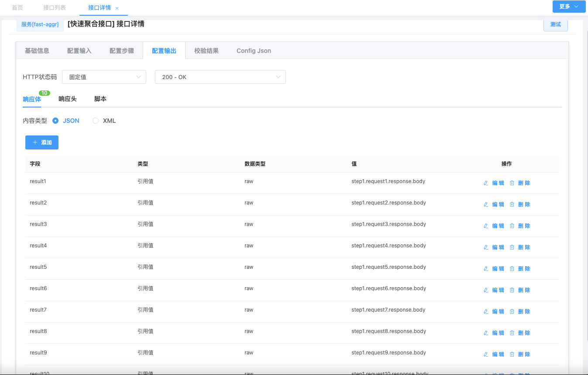
Task: Click the trash icon for result2
Action: point(512,205)
